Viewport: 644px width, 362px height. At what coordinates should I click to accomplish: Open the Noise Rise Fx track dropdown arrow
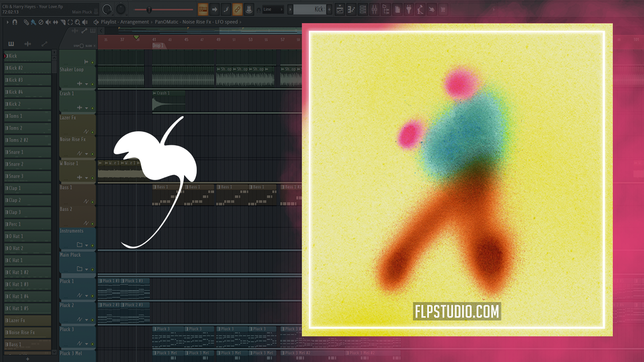tap(87, 153)
